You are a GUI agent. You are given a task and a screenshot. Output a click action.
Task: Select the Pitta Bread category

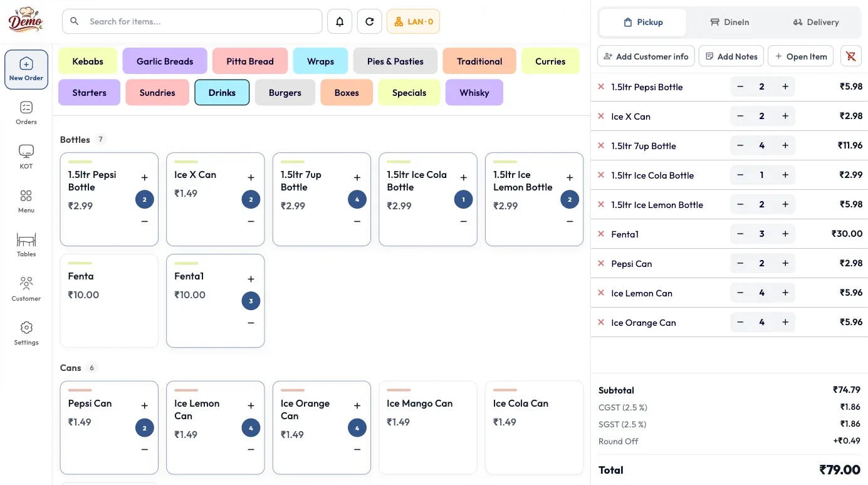tap(250, 61)
